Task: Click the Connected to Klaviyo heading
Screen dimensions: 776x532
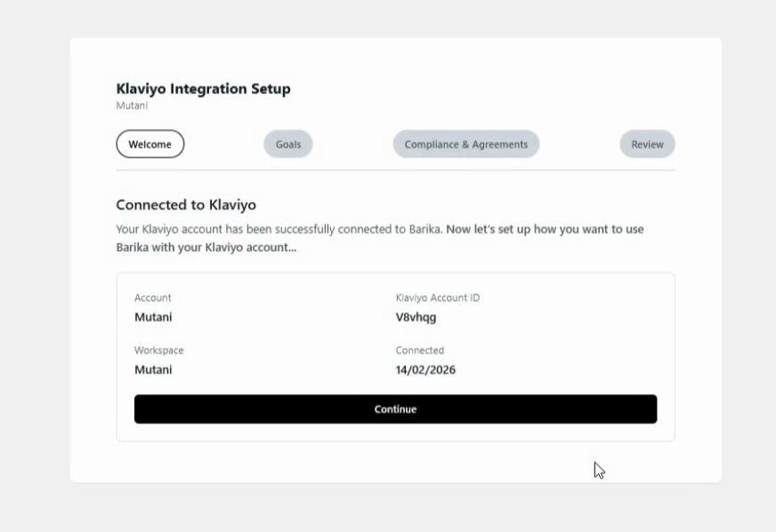Action: (186, 205)
